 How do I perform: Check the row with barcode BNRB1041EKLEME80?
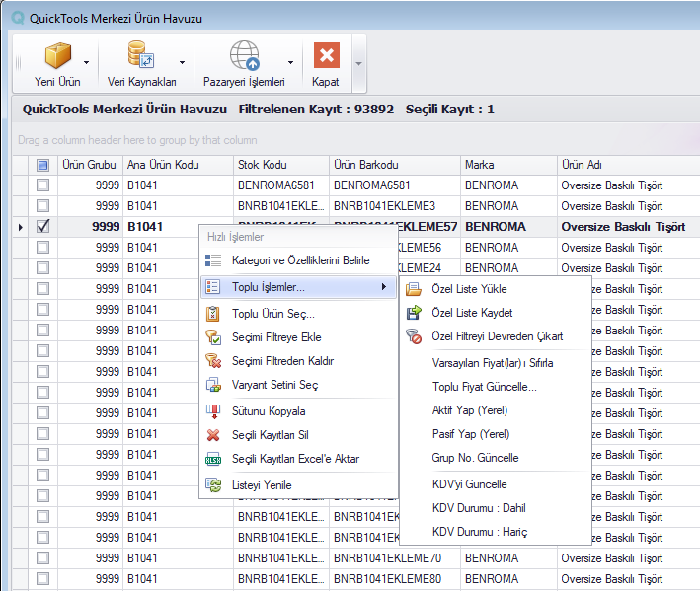[x=42, y=579]
